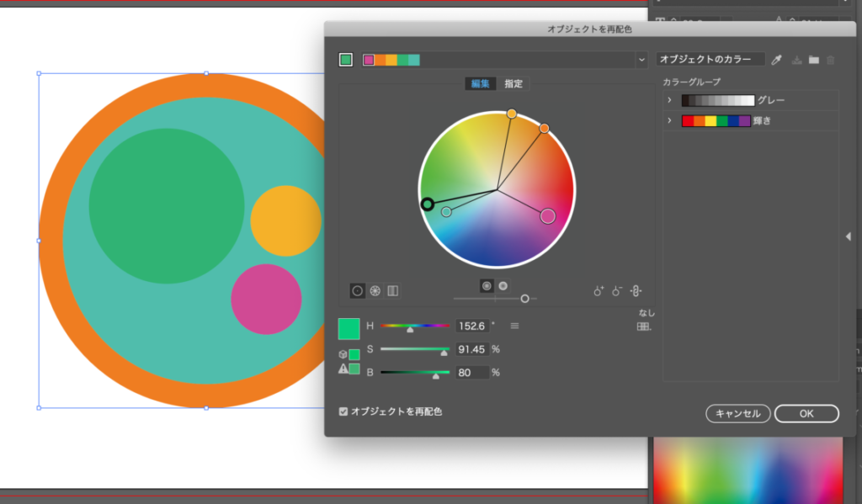
Task: Click the new color group folder icon
Action: [813, 60]
